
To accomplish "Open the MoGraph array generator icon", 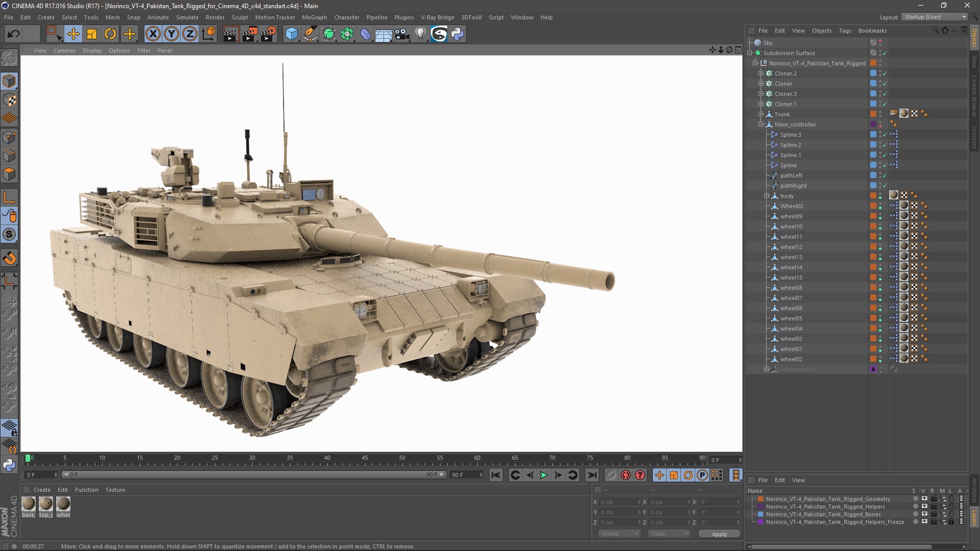I will pyautogui.click(x=348, y=34).
